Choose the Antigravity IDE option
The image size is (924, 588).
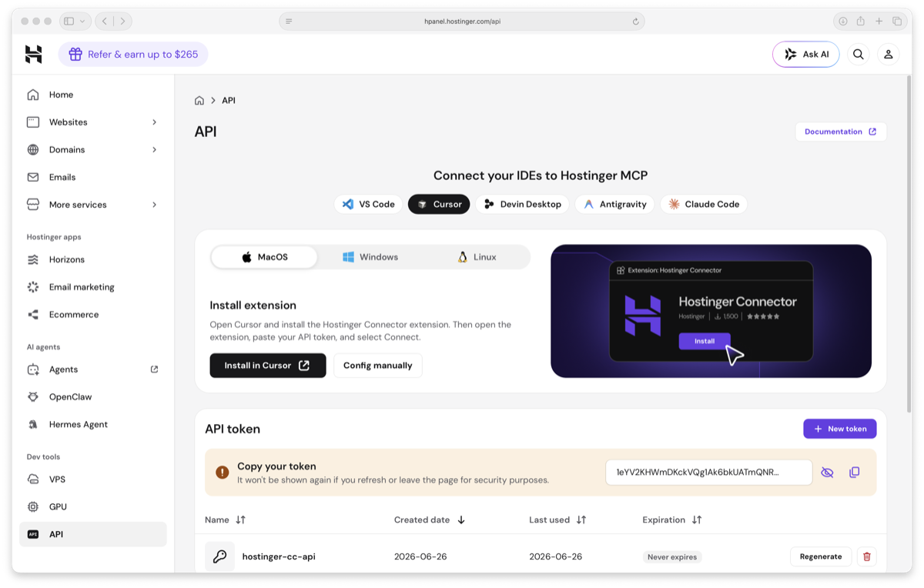point(614,204)
